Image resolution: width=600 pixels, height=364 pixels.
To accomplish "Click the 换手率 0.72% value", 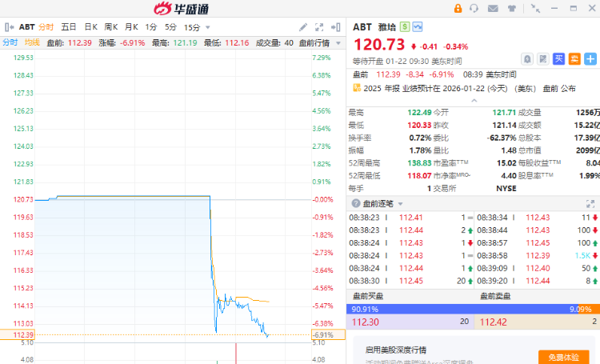I will (420, 138).
